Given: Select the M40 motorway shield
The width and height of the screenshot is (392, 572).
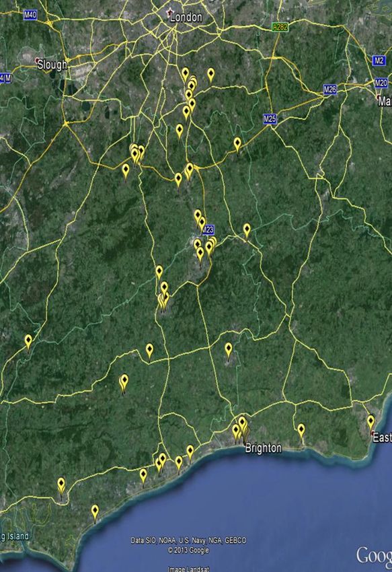Looking at the screenshot, I should click(x=30, y=15).
